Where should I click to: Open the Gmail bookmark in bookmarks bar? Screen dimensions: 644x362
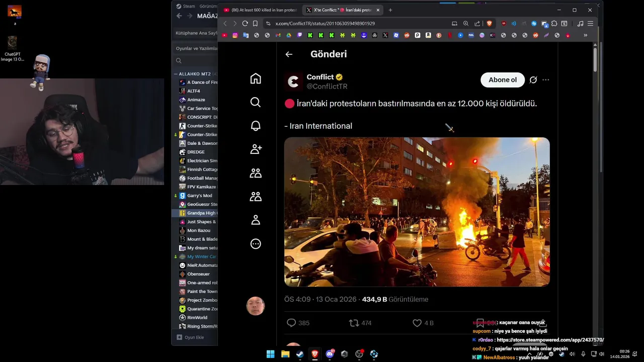[278, 35]
